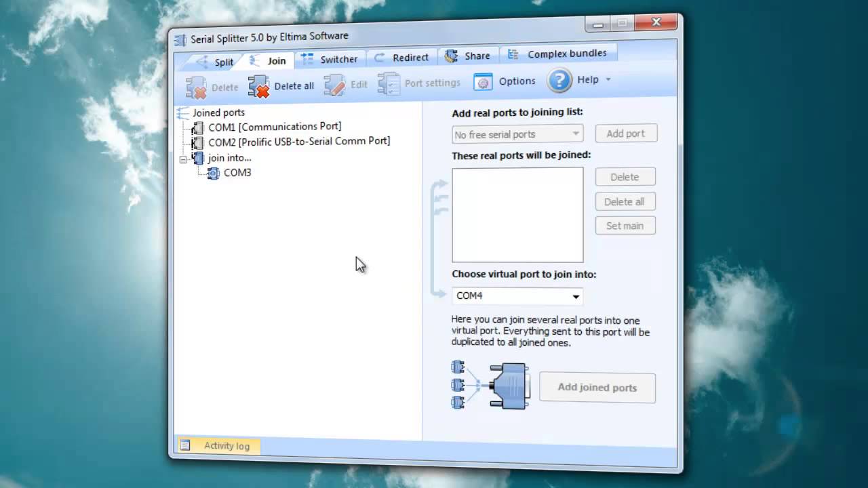Close the Serial Splitter window
The image size is (868, 488).
[x=656, y=23]
